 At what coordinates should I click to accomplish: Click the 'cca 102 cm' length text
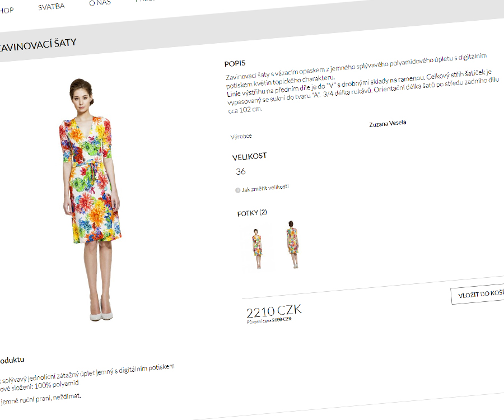(245, 110)
